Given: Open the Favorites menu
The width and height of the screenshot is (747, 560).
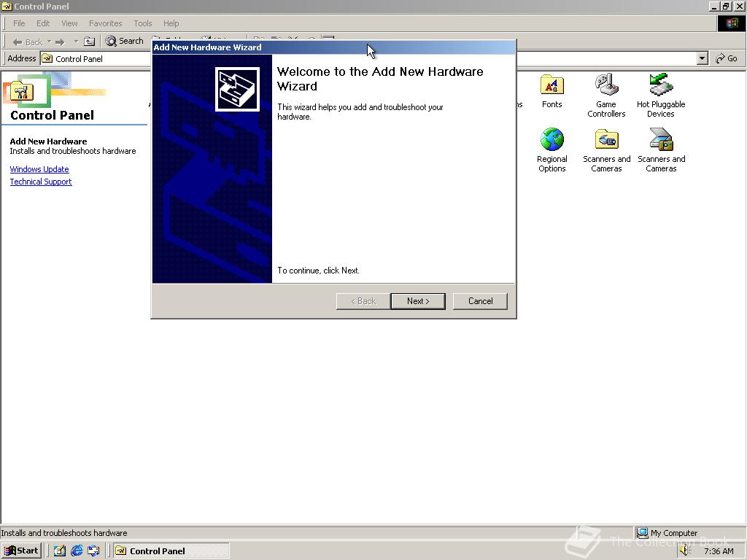Looking at the screenshot, I should pyautogui.click(x=105, y=23).
